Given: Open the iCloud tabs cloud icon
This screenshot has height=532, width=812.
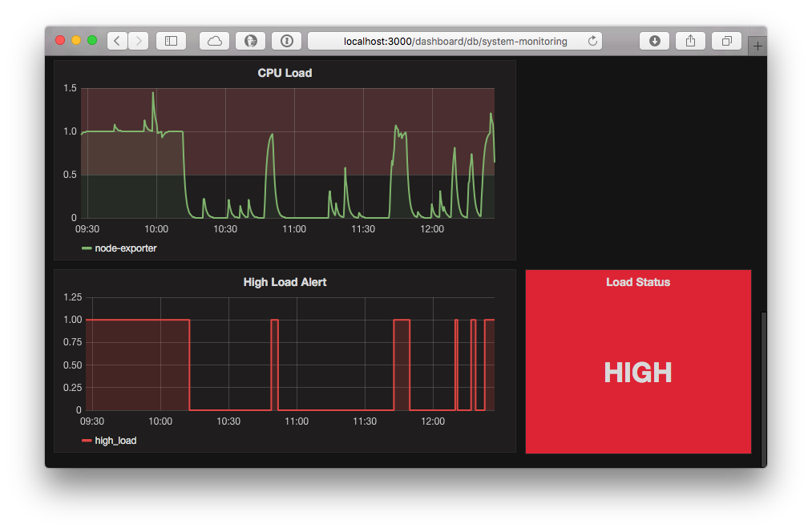Looking at the screenshot, I should point(214,41).
